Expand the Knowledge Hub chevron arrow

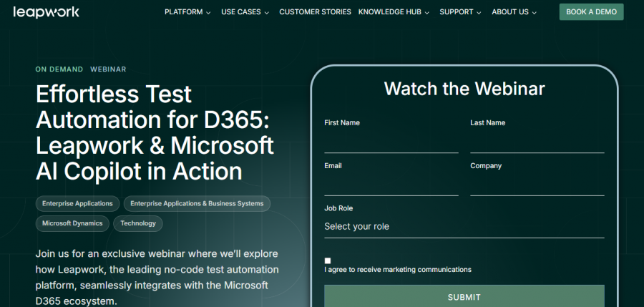[426, 13]
